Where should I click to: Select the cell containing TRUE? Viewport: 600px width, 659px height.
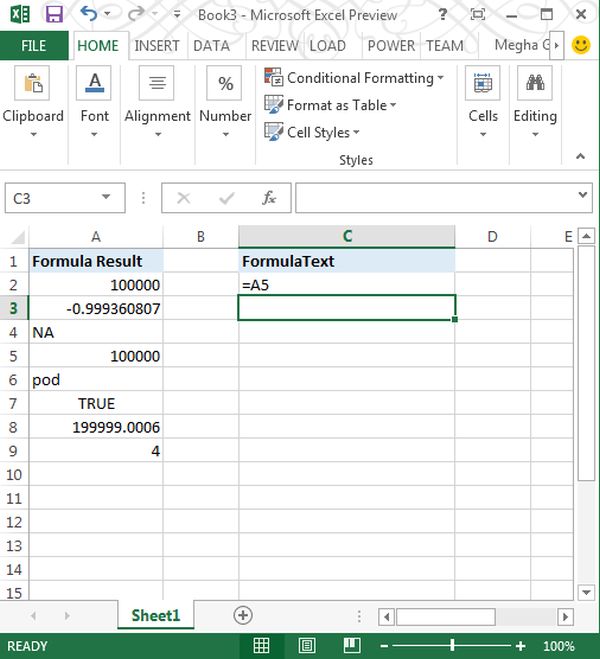96,403
